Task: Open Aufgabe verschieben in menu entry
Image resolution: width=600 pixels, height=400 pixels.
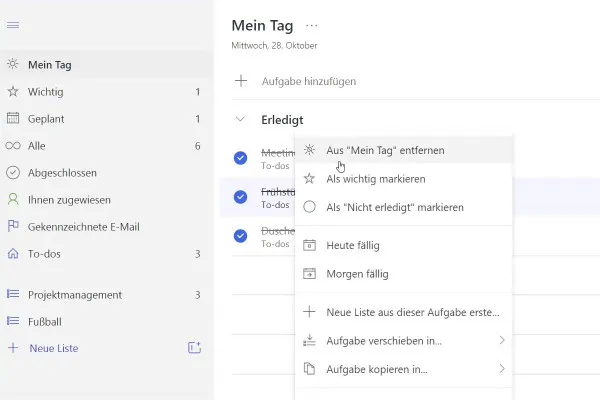Action: click(404, 340)
